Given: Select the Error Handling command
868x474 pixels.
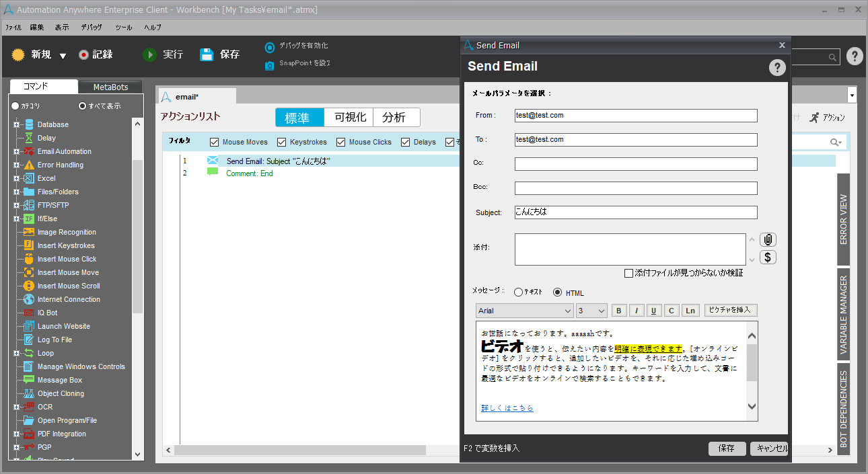Looking at the screenshot, I should pyautogui.click(x=61, y=165).
